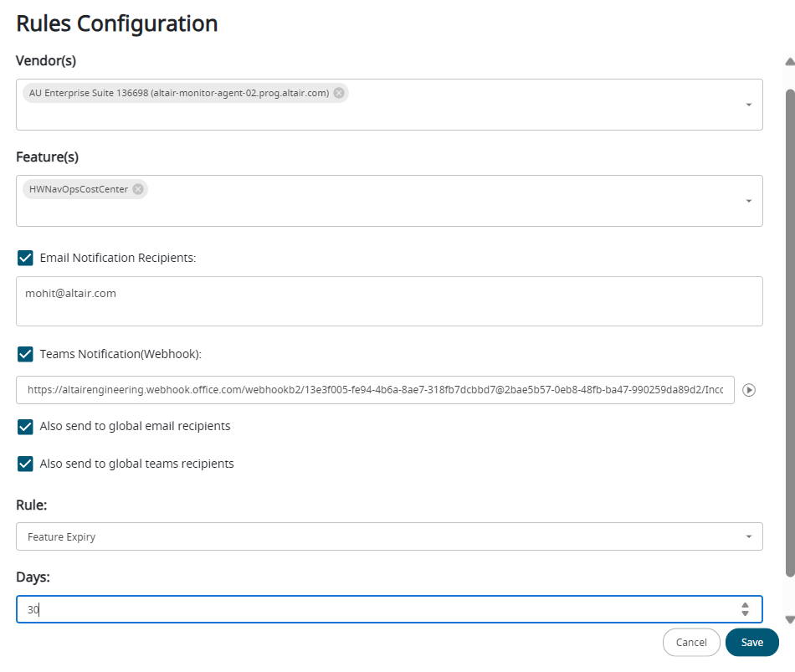Screen dimensions: 795x672
Task: Click the Save button
Action: 751,643
